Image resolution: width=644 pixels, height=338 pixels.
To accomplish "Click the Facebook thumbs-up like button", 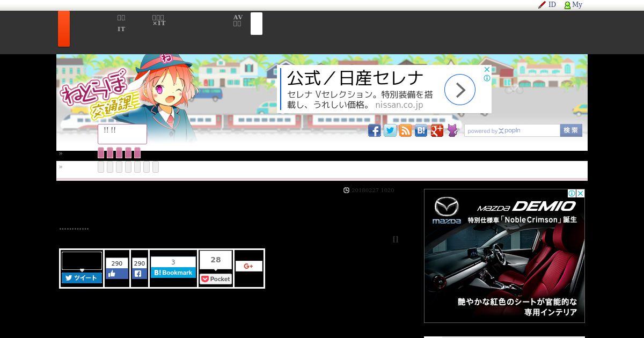I will pos(117,274).
